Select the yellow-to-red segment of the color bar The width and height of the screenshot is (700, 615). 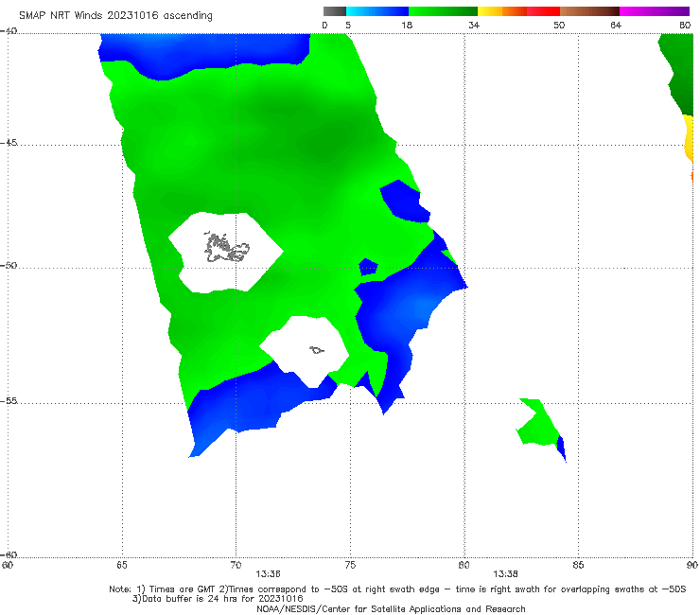point(518,11)
